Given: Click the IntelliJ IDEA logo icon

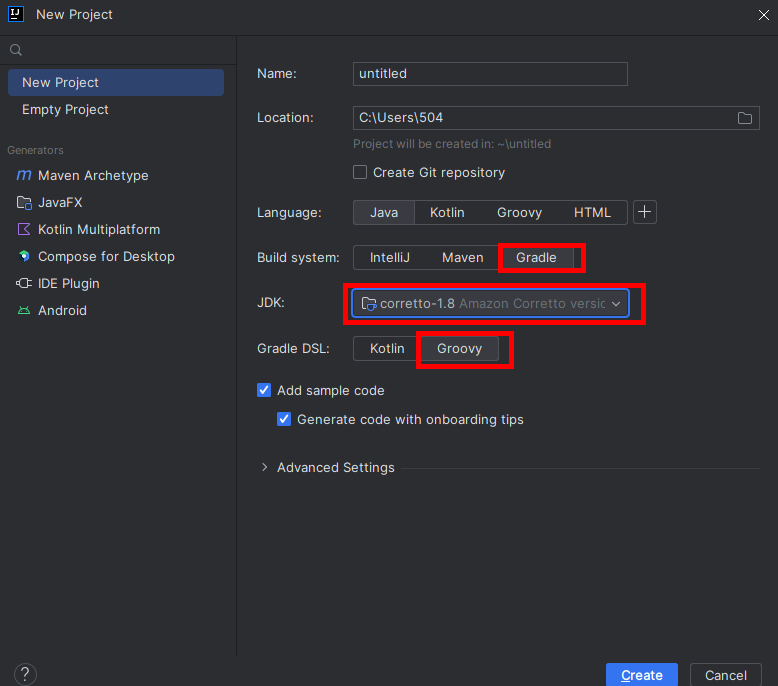Looking at the screenshot, I should coord(16,14).
